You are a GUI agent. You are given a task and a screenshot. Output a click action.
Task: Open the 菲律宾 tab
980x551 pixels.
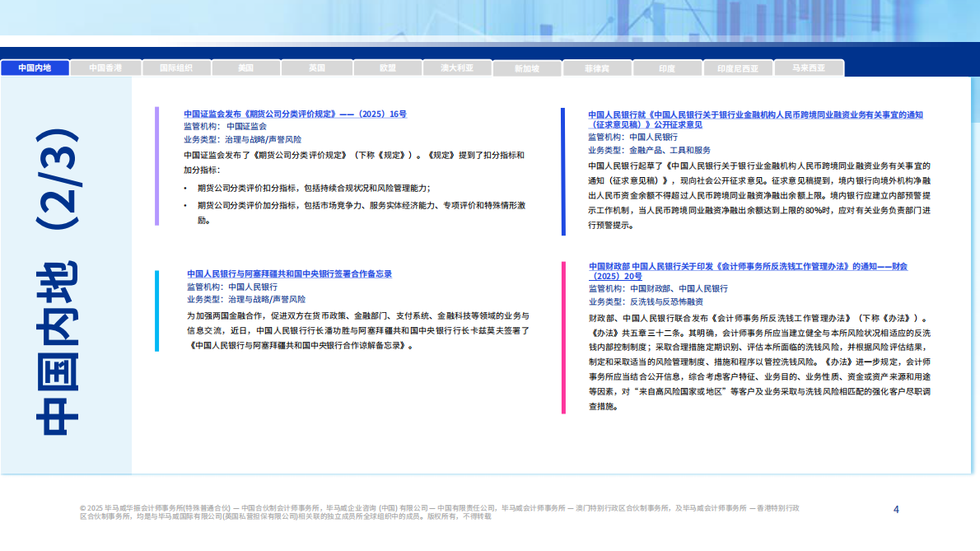point(597,69)
